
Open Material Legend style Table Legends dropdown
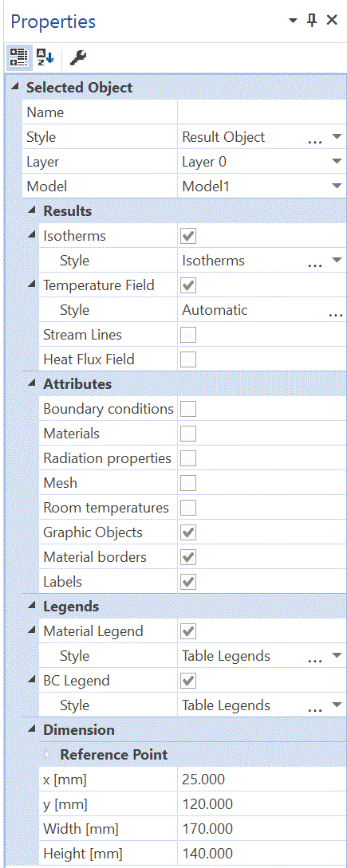tap(337, 656)
